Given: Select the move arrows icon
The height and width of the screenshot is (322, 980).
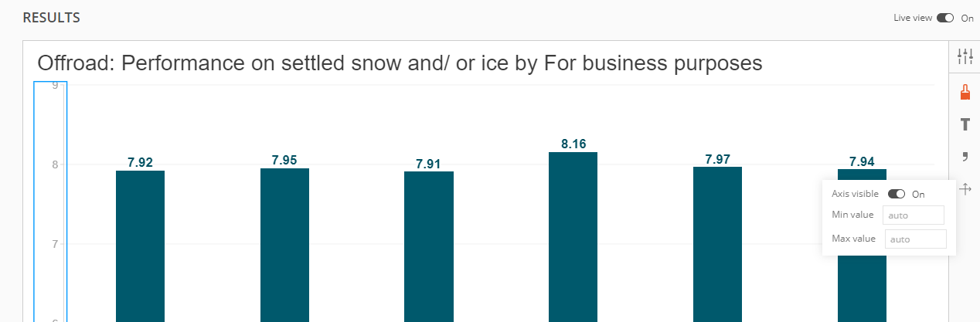Looking at the screenshot, I should (x=965, y=188).
